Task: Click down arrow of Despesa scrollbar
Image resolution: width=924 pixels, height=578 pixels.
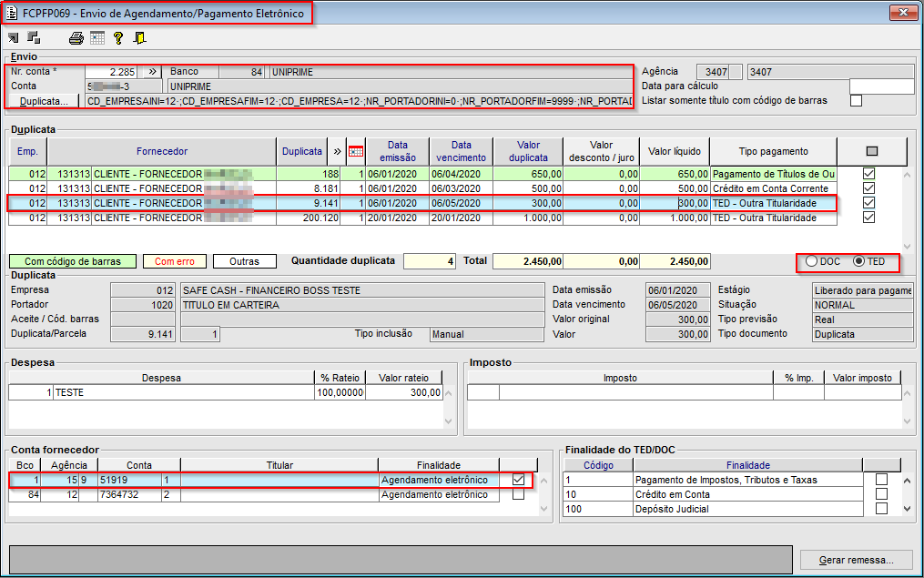Action: (449, 421)
